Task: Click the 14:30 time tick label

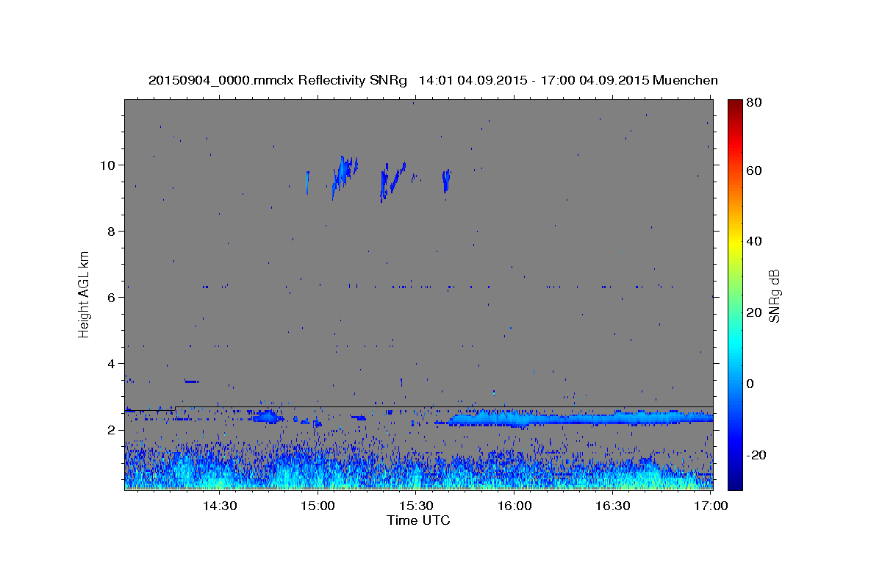Action: pos(219,506)
